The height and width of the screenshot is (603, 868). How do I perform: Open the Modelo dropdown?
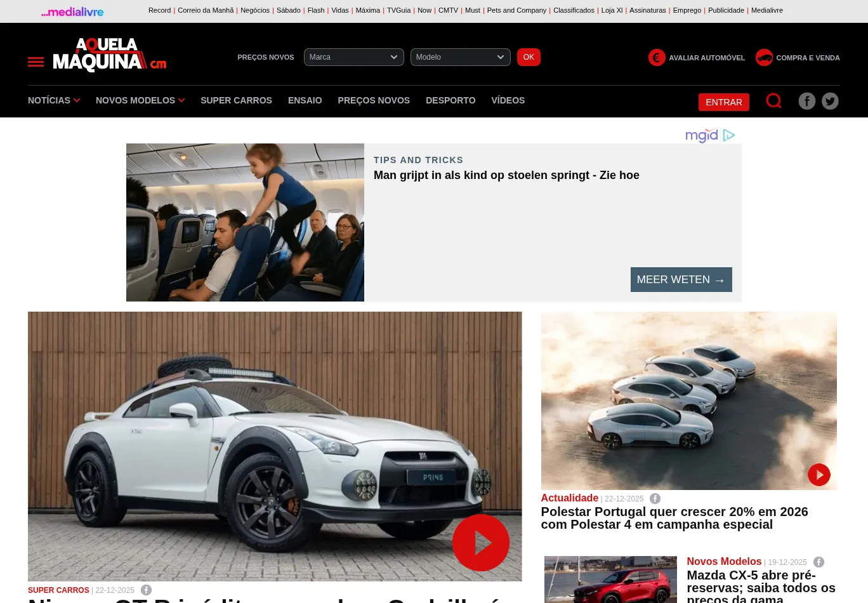tap(460, 57)
